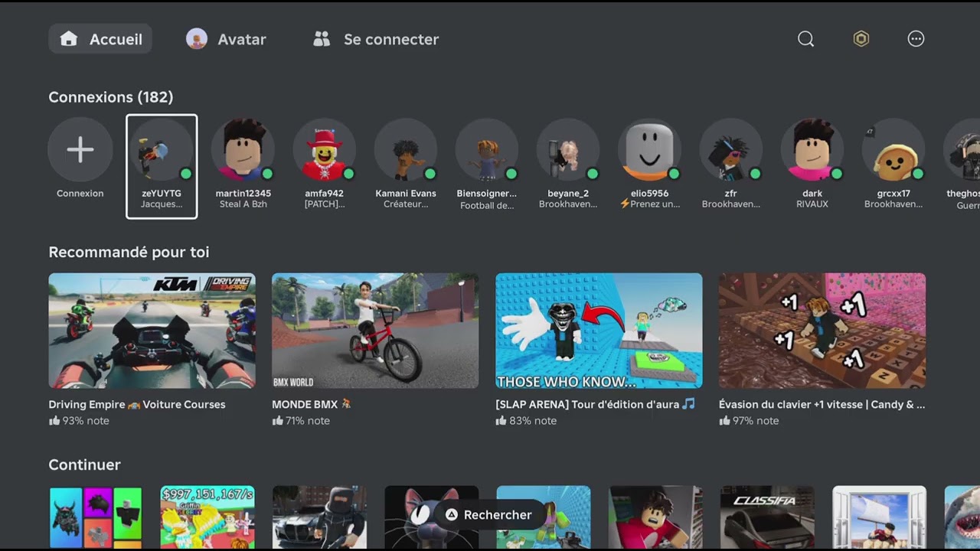
Task: Open the colorful avatar items Continuer tile
Action: 96,518
